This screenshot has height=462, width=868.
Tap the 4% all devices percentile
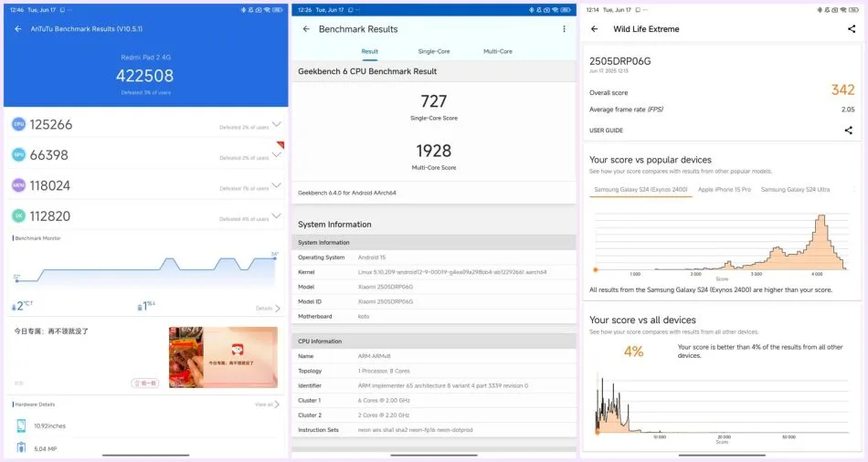point(634,352)
